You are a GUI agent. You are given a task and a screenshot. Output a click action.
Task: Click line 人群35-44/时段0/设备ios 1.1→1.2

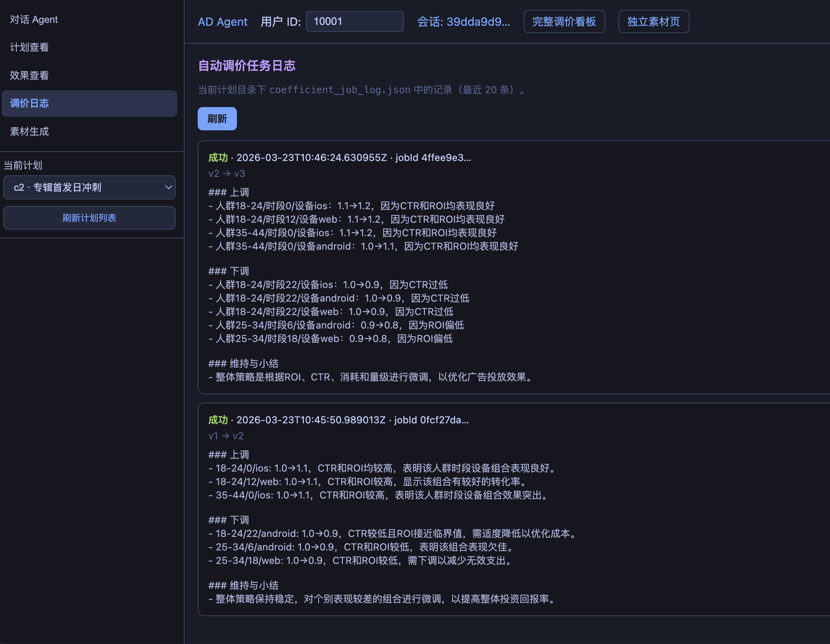coord(353,233)
